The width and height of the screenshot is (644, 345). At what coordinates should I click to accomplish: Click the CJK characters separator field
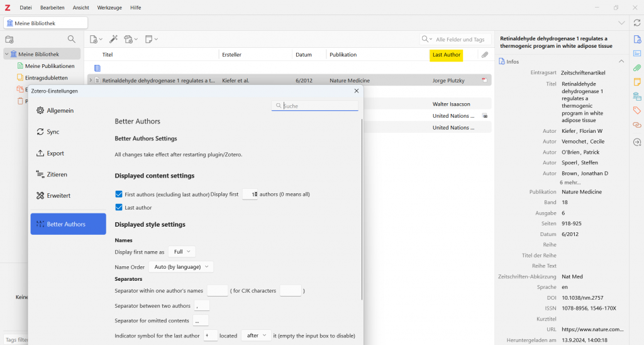(291, 291)
